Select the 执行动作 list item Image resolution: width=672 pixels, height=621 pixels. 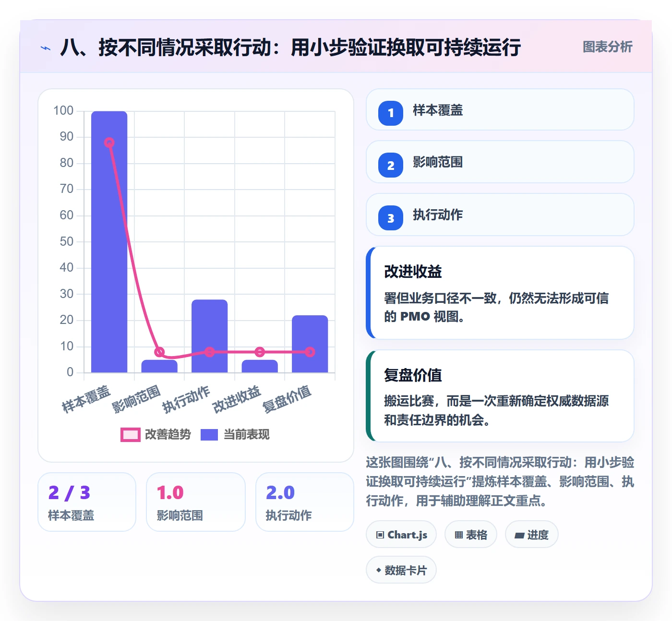500,215
